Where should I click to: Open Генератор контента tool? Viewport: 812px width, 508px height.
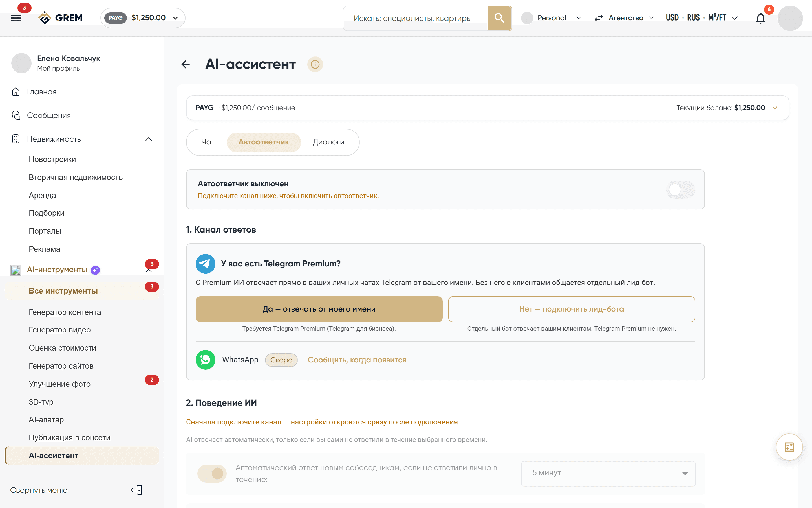(x=65, y=312)
